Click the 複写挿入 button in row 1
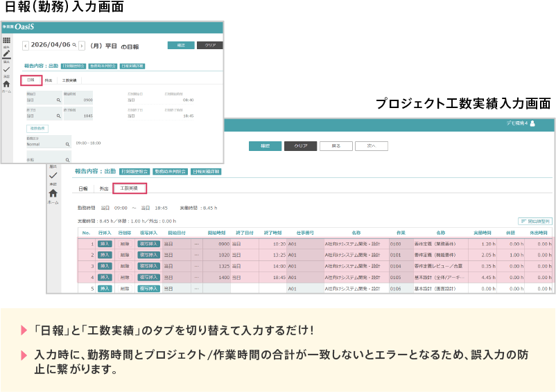This screenshot has width=556, height=392. (149, 244)
